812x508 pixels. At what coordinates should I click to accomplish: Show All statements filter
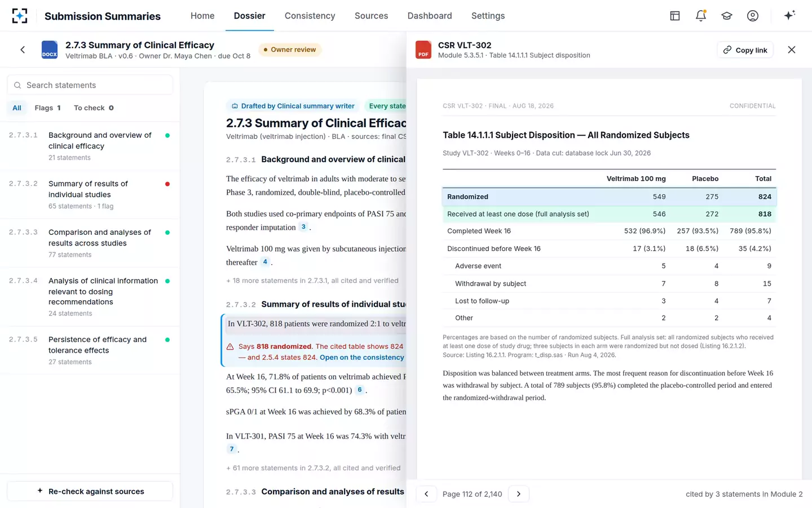pos(17,108)
